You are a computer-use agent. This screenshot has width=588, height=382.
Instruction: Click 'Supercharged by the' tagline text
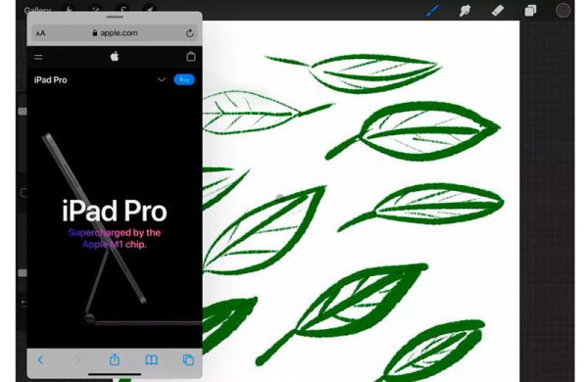pos(115,233)
